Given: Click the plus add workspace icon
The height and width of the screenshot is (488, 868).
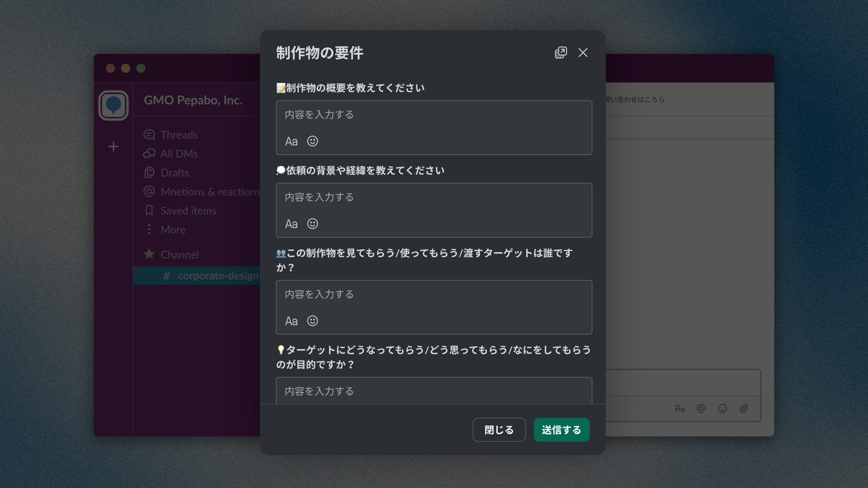Looking at the screenshot, I should click(113, 146).
